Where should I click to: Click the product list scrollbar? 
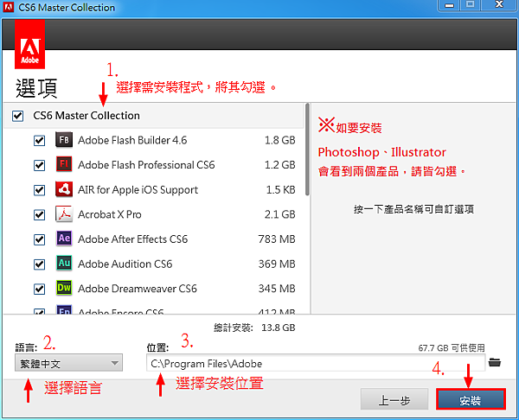307,149
